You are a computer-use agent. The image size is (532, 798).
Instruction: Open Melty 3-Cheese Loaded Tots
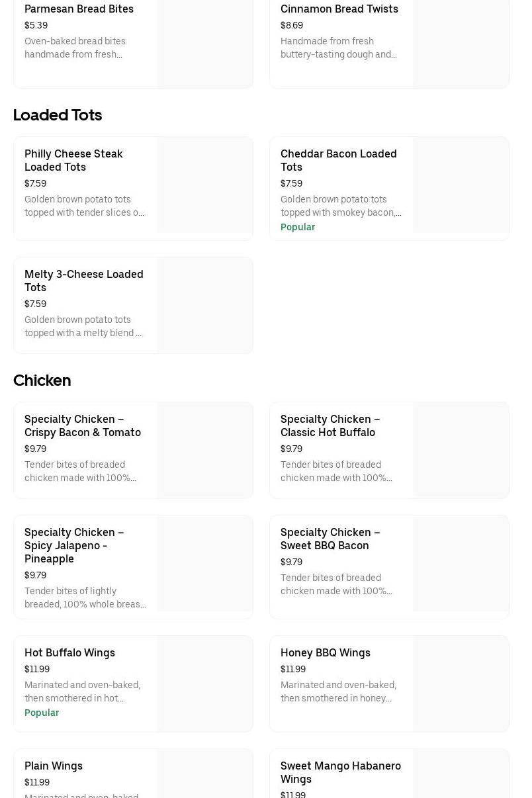tap(83, 281)
